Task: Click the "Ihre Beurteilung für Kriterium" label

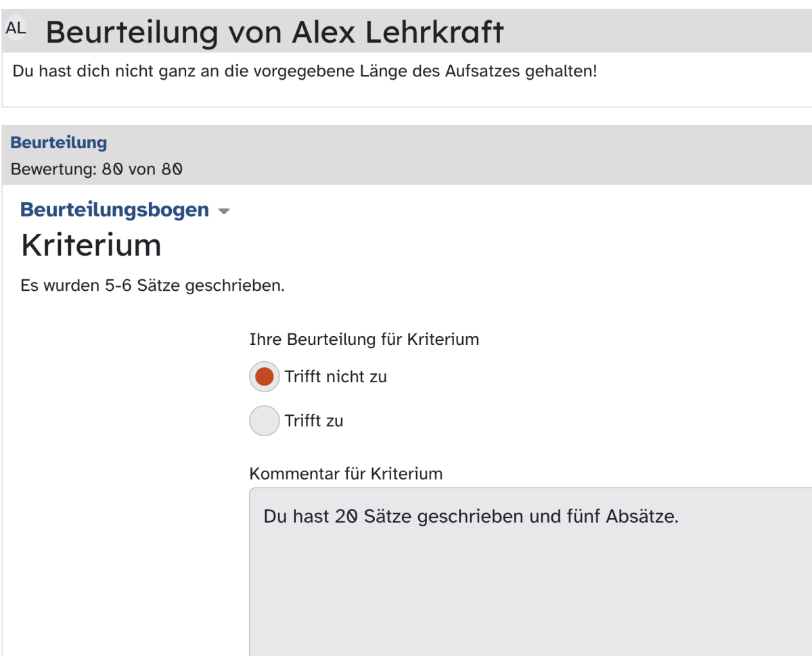Action: point(364,339)
